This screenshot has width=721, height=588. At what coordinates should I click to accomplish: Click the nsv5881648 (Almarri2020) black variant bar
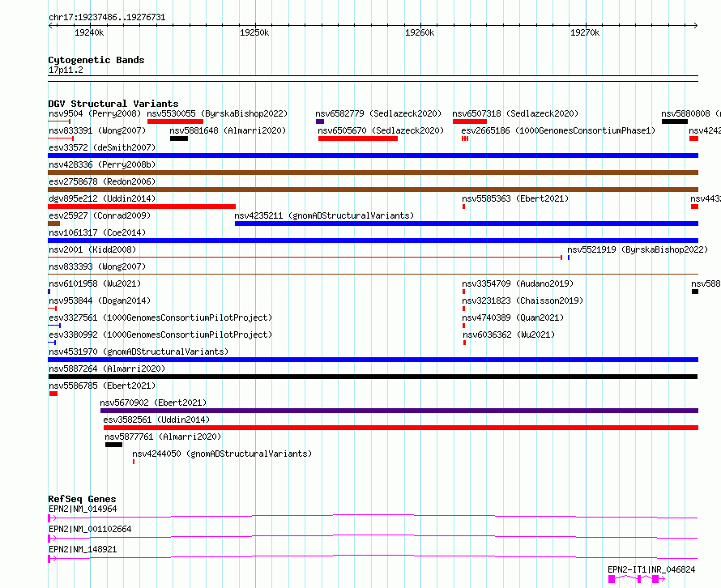[x=179, y=138]
